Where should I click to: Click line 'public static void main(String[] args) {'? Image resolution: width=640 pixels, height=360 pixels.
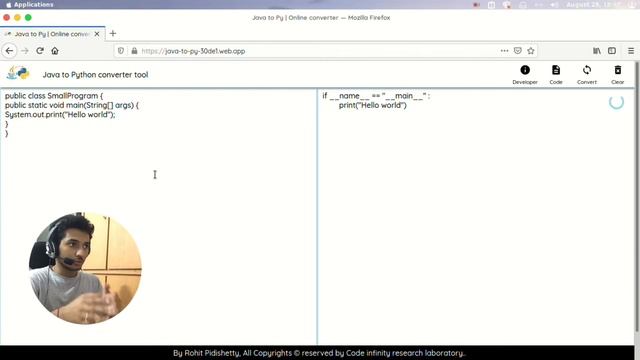point(72,105)
